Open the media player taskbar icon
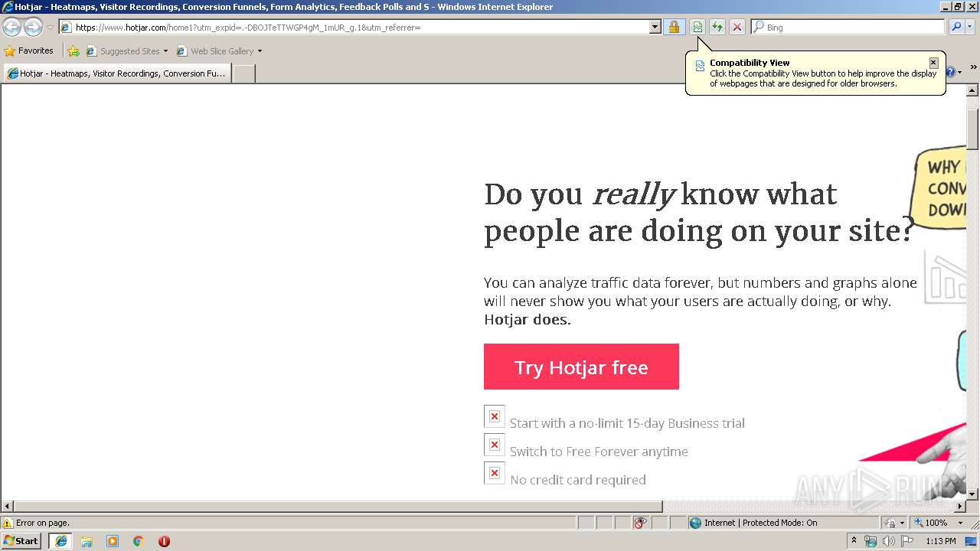Screen dimensions: 980x551 coord(113,541)
